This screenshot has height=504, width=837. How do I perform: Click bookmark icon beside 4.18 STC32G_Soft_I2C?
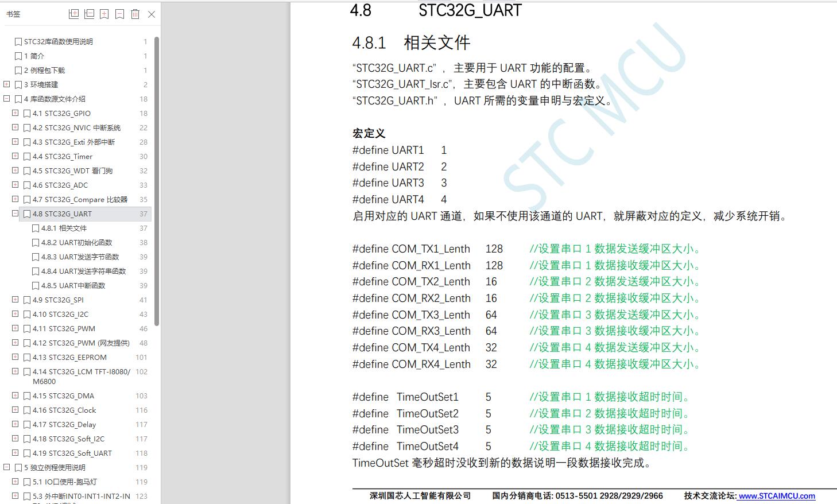27,439
